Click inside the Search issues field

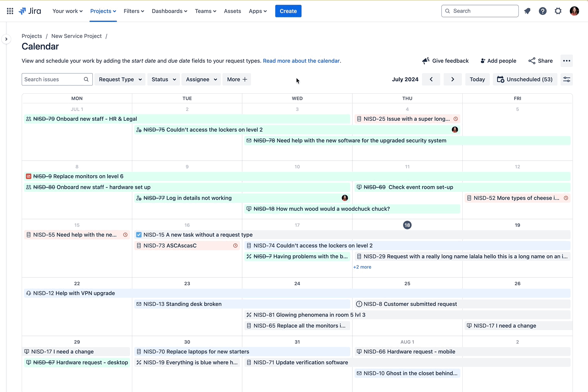pyautogui.click(x=52, y=79)
